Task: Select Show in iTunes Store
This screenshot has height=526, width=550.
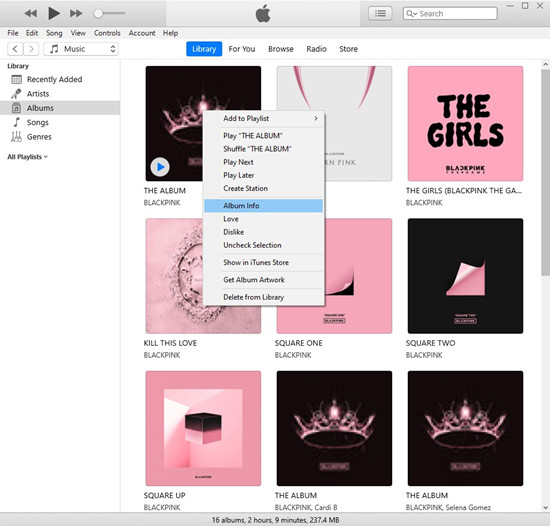Action: (x=263, y=262)
